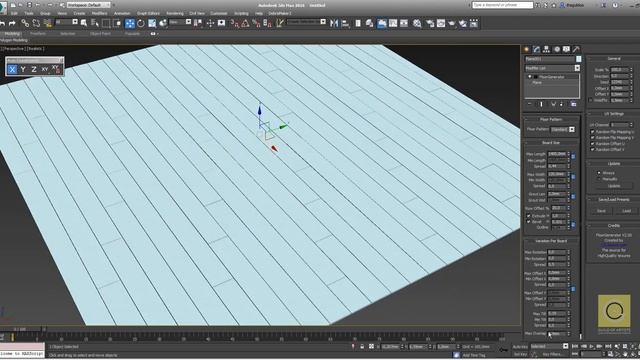This screenshot has width=640, height=360.
Task: Click the Redo arrow in main toolbar
Action: (x=12, y=23)
